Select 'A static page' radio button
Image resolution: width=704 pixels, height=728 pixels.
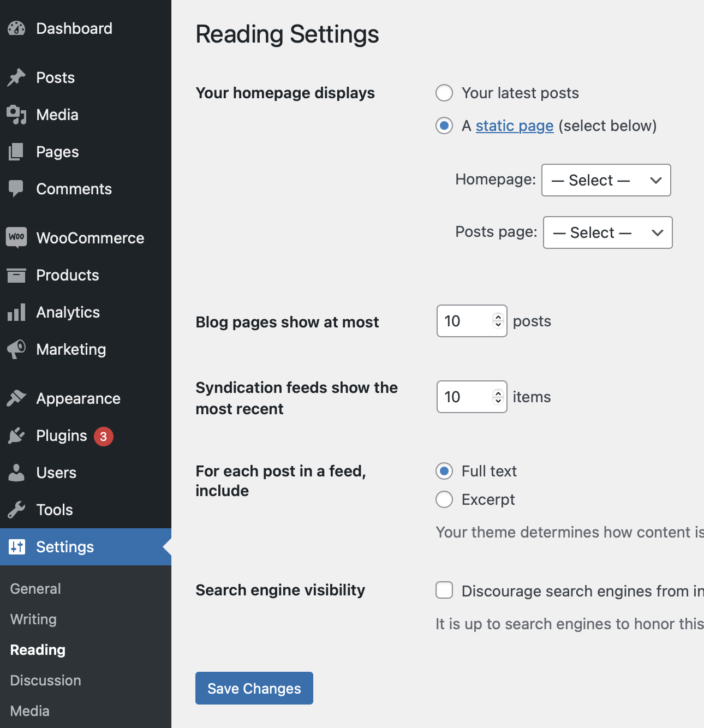[x=444, y=126]
